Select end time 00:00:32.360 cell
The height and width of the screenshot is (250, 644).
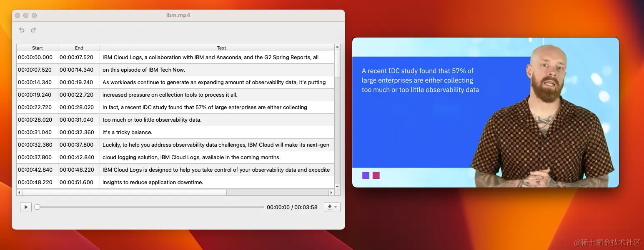click(79, 132)
